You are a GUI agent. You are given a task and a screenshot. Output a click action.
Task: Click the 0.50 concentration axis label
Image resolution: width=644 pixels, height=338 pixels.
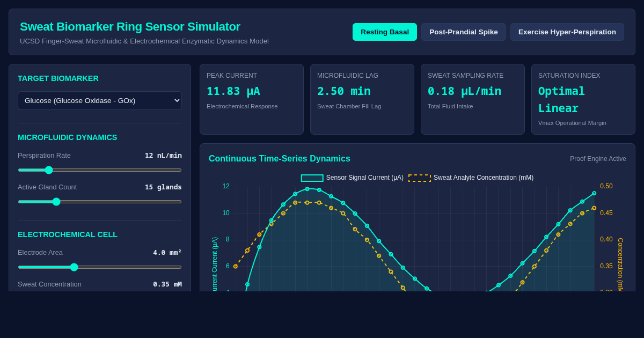[606, 186]
